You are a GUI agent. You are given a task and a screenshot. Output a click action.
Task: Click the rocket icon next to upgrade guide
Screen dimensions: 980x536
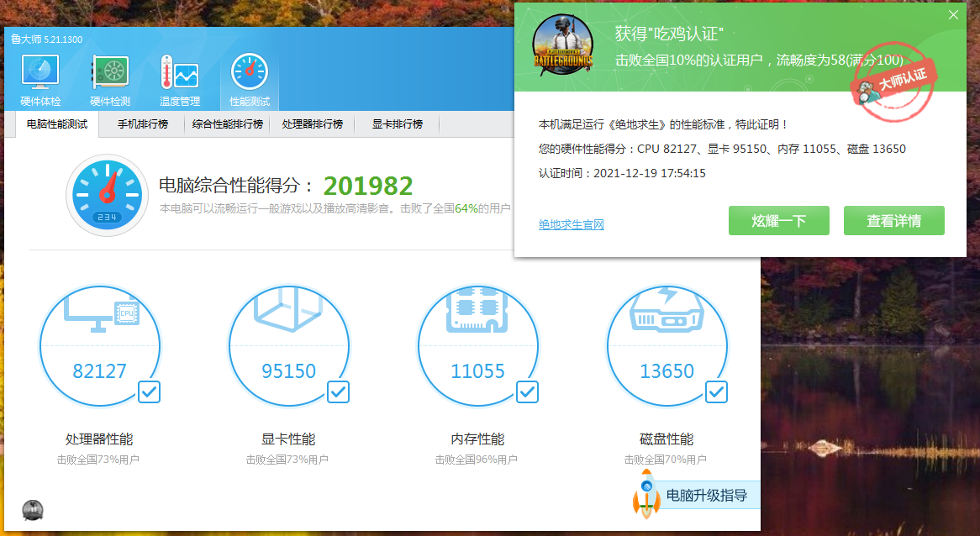tap(647, 495)
